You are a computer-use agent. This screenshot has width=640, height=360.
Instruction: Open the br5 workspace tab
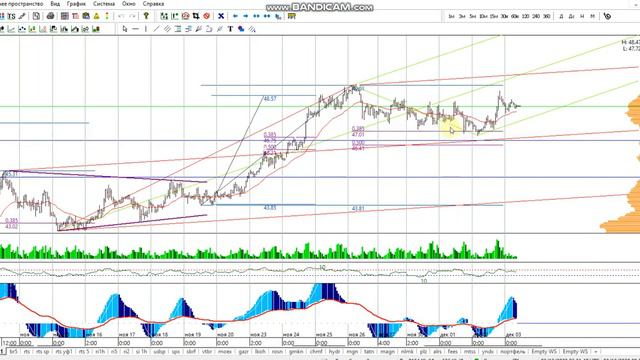coord(14,351)
